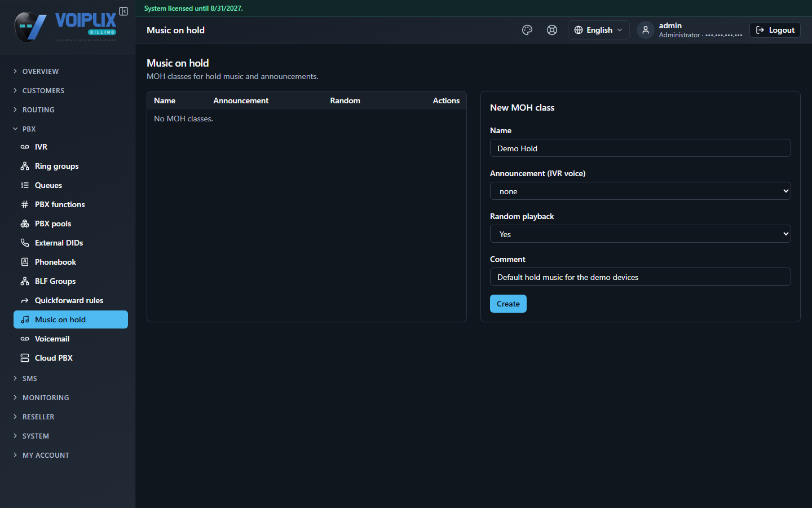Open the support lifebuoy icon
This screenshot has width=812, height=508.
pos(552,30)
